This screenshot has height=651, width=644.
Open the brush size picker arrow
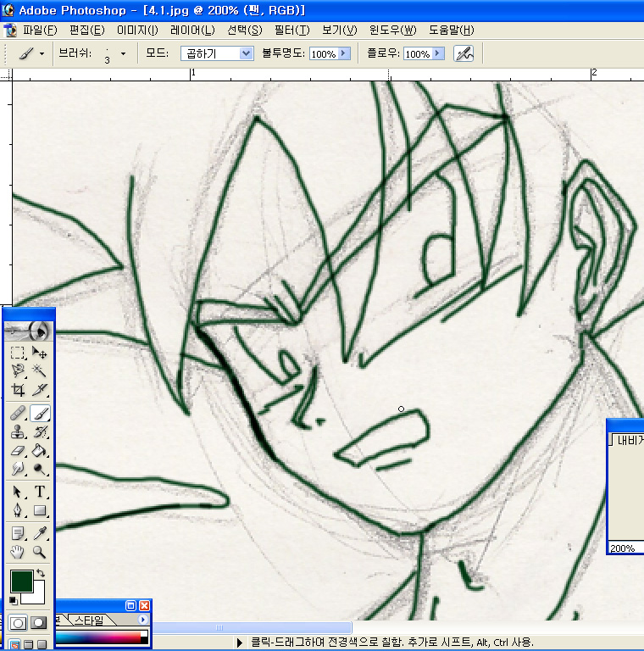pos(123,54)
